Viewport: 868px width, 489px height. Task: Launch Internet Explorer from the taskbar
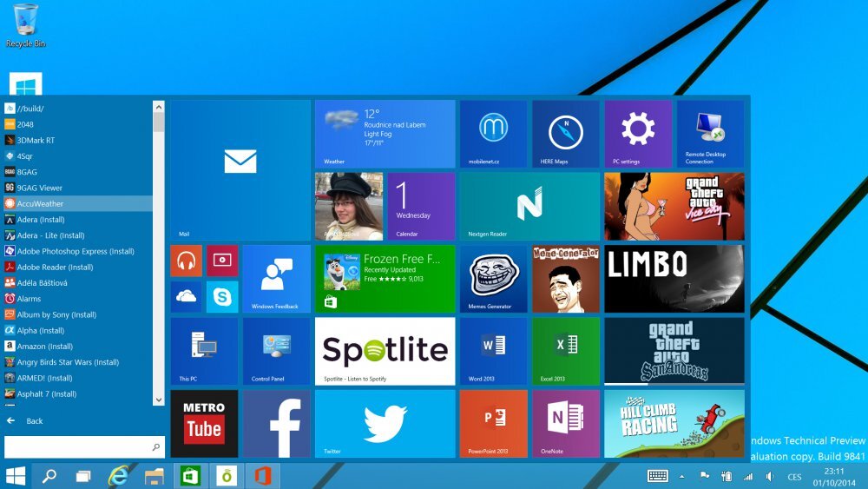tap(118, 476)
